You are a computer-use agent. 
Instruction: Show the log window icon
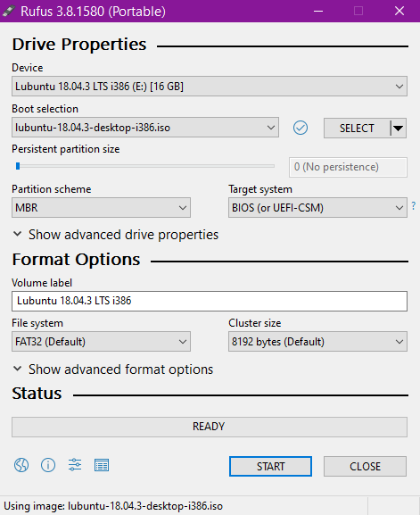(x=102, y=465)
